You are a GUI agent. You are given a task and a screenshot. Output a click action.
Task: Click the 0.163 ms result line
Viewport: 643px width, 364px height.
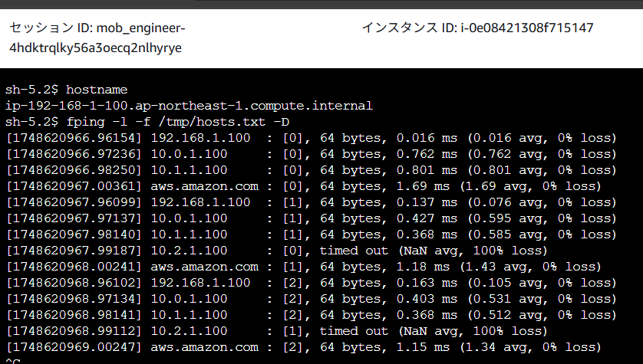[312, 283]
